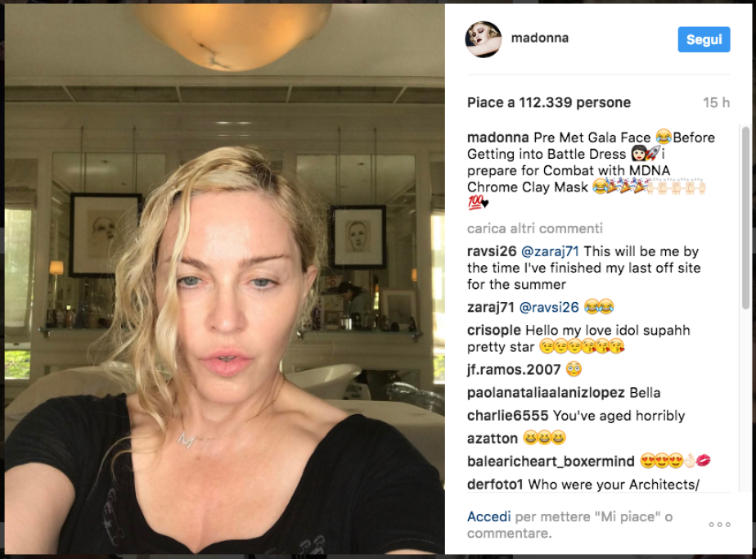Image resolution: width=756 pixels, height=559 pixels.
Task: Open commenter azatton's profile
Action: [x=493, y=439]
